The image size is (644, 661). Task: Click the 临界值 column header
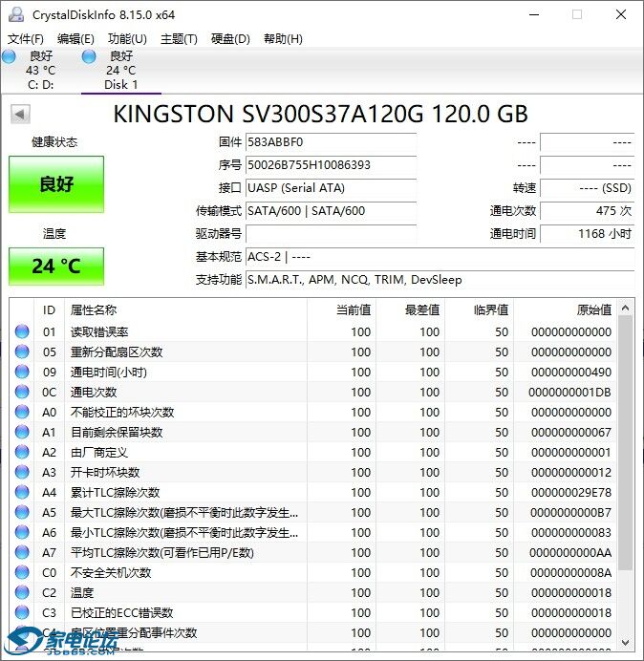(479, 310)
